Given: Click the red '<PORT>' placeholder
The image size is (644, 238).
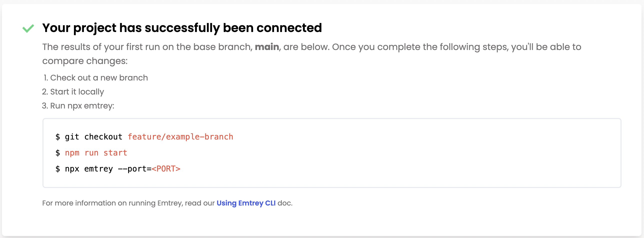Looking at the screenshot, I should (x=166, y=169).
